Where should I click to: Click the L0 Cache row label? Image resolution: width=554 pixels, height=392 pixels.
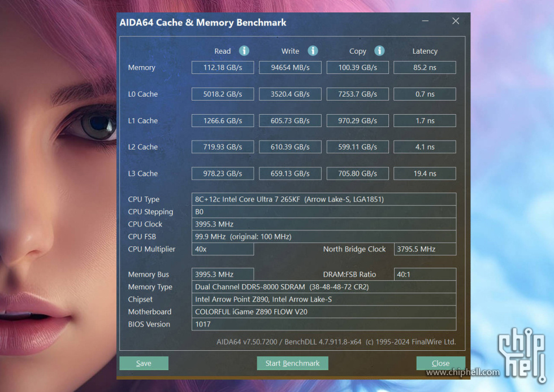(x=142, y=94)
